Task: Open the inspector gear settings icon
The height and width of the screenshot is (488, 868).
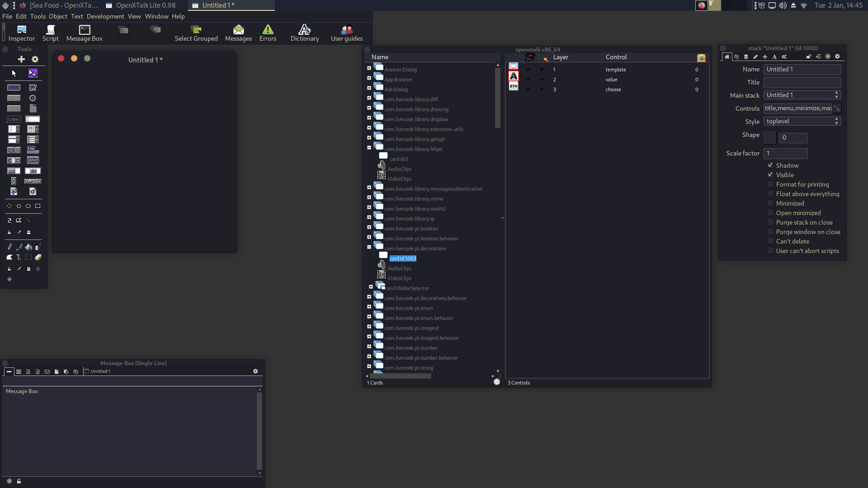Action: pyautogui.click(x=837, y=57)
